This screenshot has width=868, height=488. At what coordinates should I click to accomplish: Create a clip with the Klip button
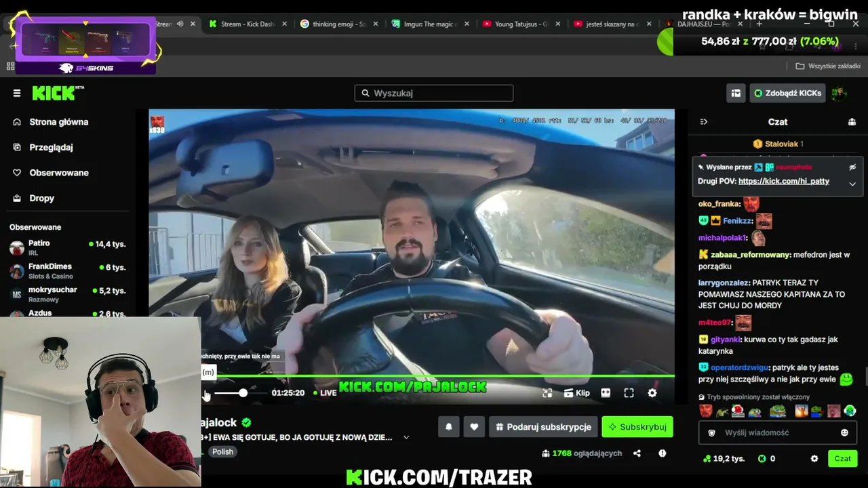(577, 393)
